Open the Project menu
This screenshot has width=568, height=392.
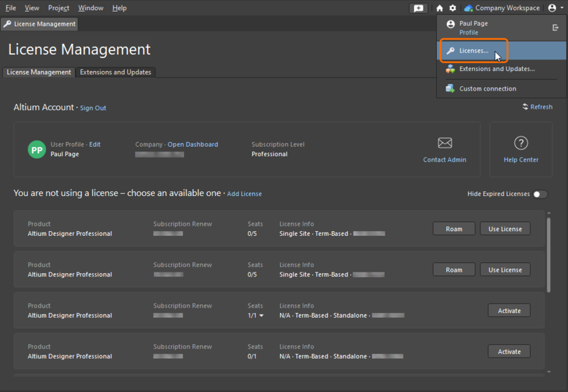pyautogui.click(x=58, y=7)
